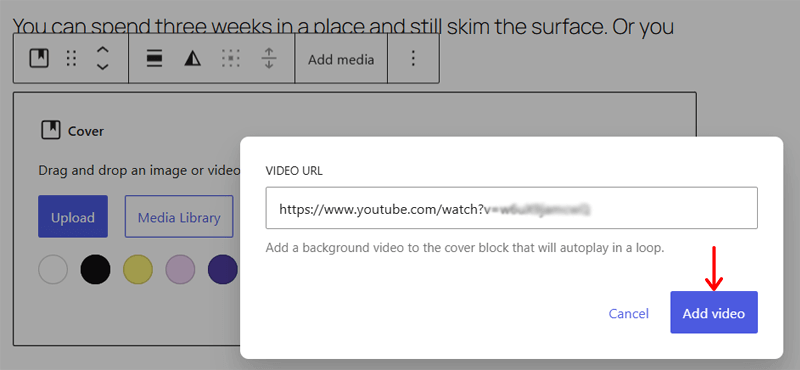
Task: Click the drag handle dots icon
Action: 71,59
